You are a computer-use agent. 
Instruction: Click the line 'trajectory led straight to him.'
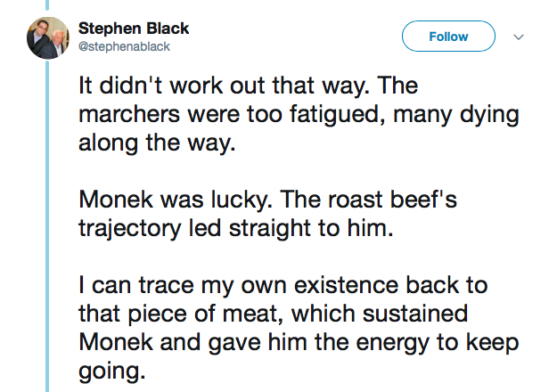235,228
